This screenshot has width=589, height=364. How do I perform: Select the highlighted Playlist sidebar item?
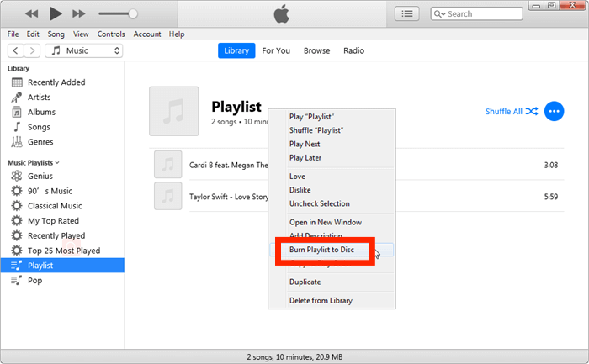click(62, 266)
